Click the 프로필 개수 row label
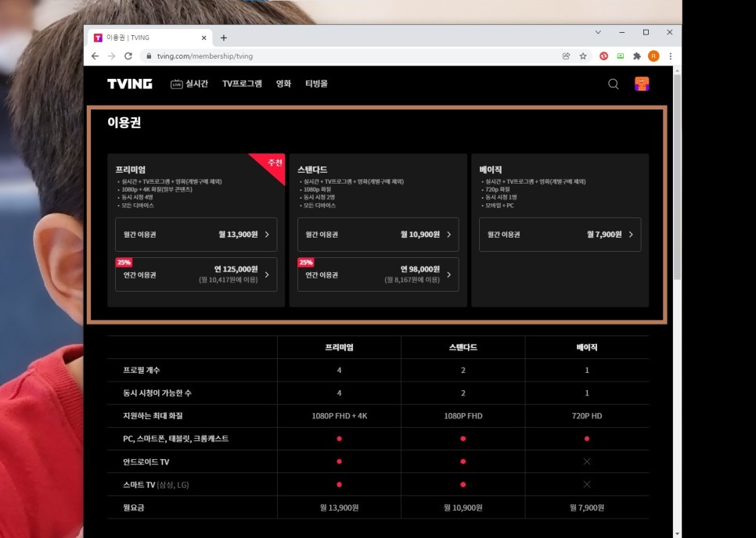756x538 pixels. coord(142,370)
